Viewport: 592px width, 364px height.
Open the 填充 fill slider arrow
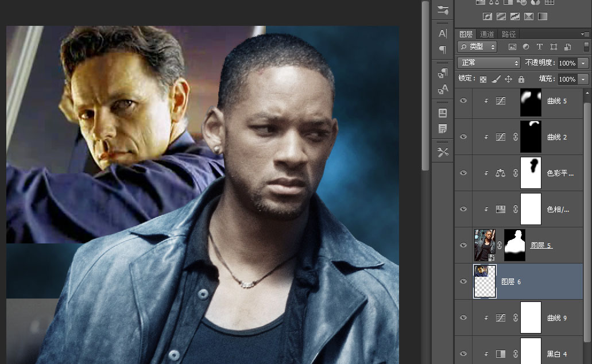click(x=584, y=79)
